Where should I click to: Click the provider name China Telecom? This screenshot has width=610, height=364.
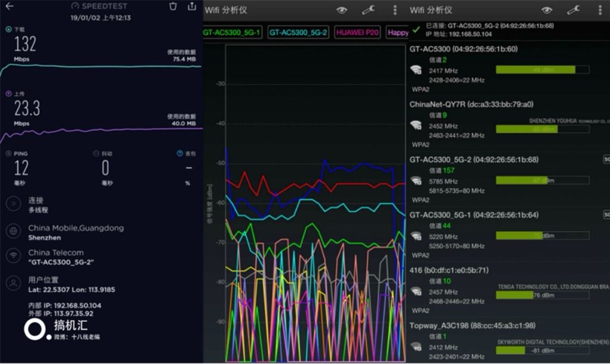click(x=56, y=252)
